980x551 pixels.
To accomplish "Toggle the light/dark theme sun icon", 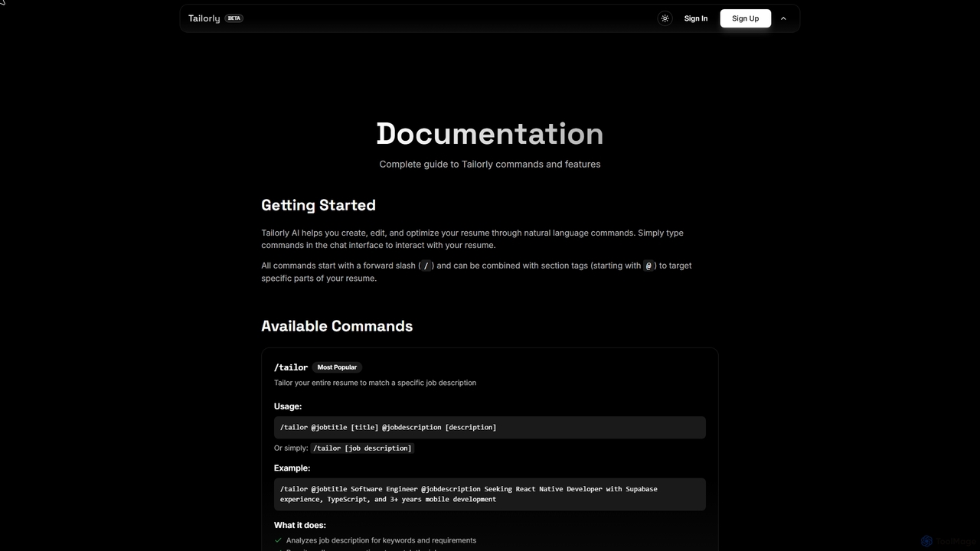I will point(665,18).
